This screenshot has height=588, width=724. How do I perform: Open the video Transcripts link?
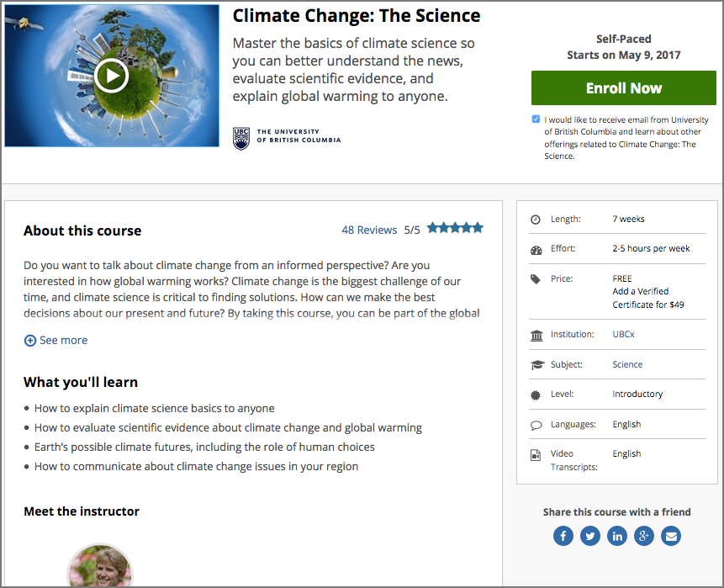coord(573,467)
